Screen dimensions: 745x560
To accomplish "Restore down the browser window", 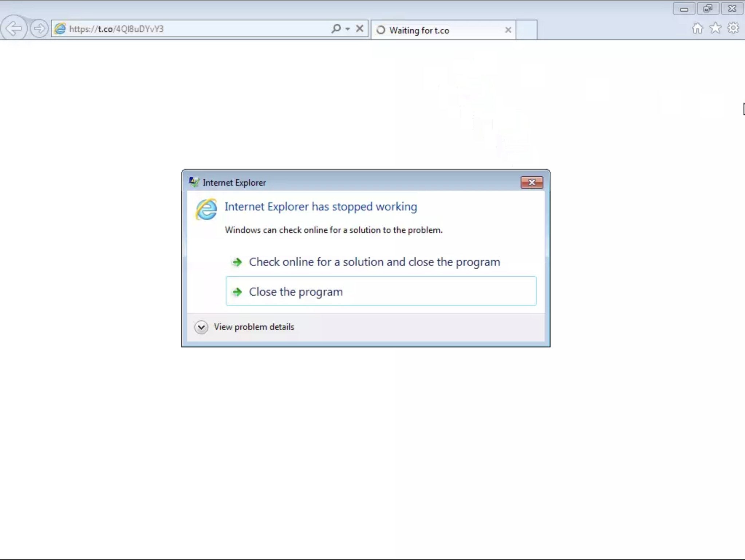I will tap(707, 9).
